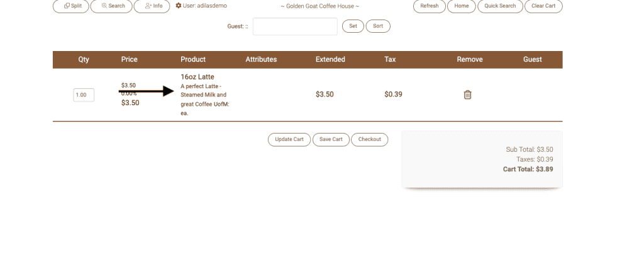The image size is (644, 274).
Task: Open settings gear next to User: adilasdemo
Action: (x=178, y=6)
